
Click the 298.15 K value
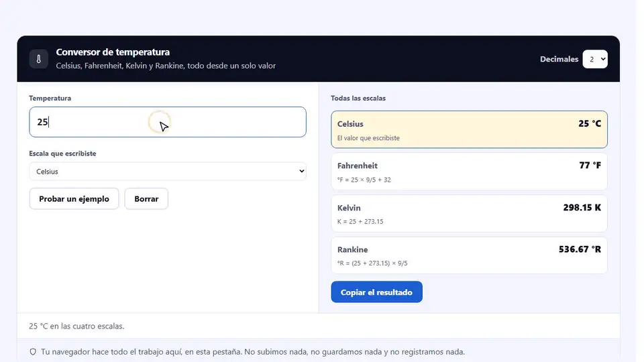pos(582,208)
